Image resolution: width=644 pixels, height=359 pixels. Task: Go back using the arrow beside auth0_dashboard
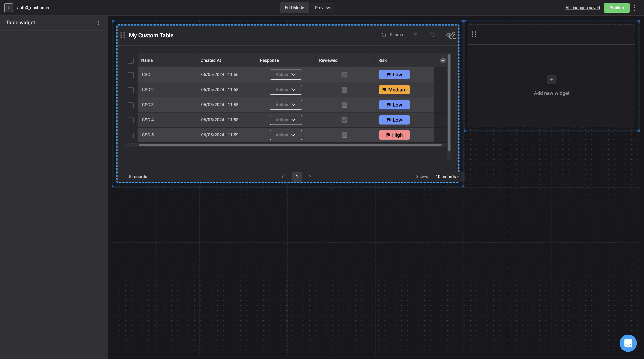point(8,8)
